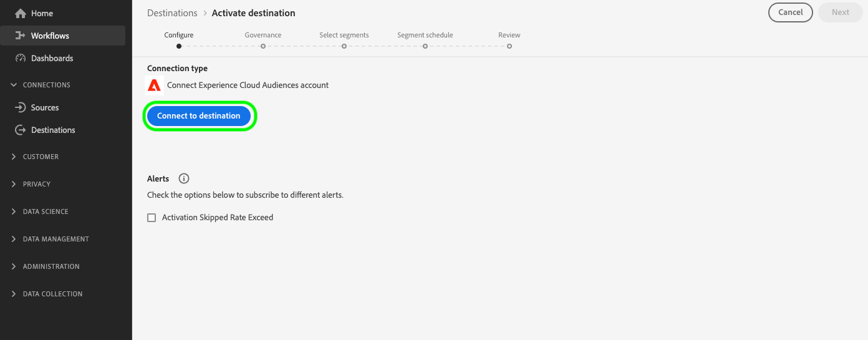The height and width of the screenshot is (340, 868).
Task: Select the Governance step marker
Action: tap(263, 46)
